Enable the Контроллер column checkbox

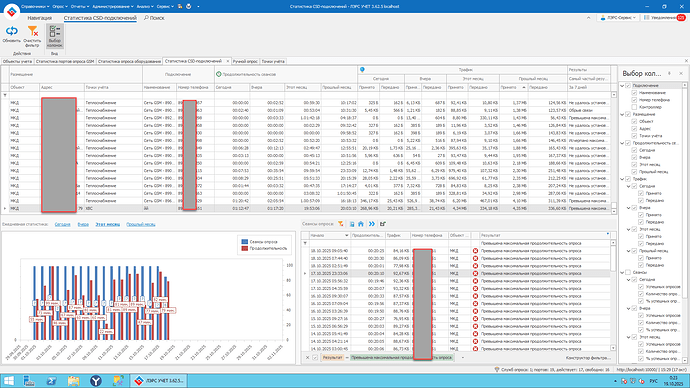coord(634,107)
